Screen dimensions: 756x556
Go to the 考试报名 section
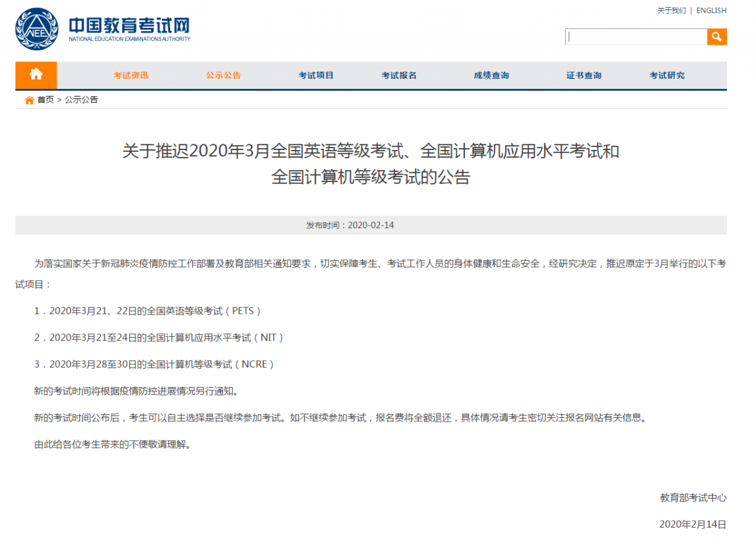point(399,76)
